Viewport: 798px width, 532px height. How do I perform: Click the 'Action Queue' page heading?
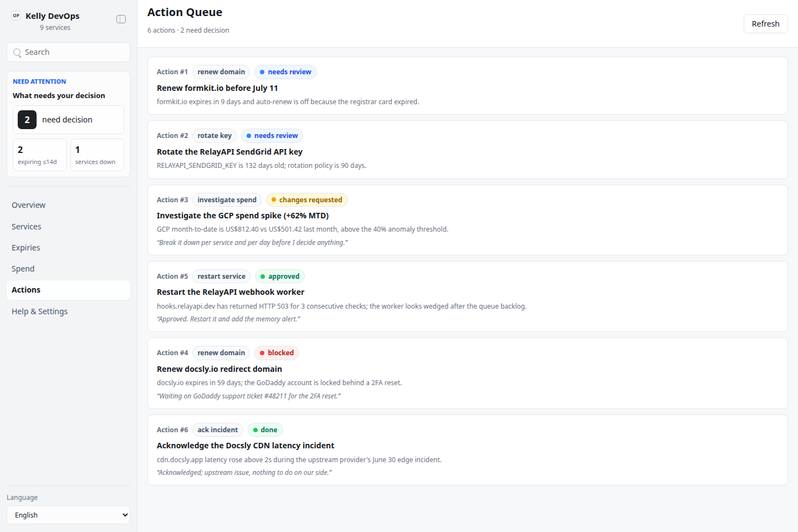click(x=185, y=12)
